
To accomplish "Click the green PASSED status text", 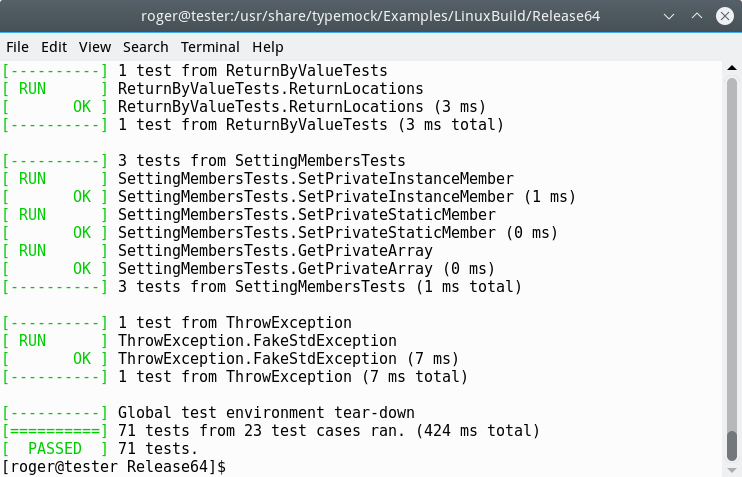I will click(x=55, y=449).
